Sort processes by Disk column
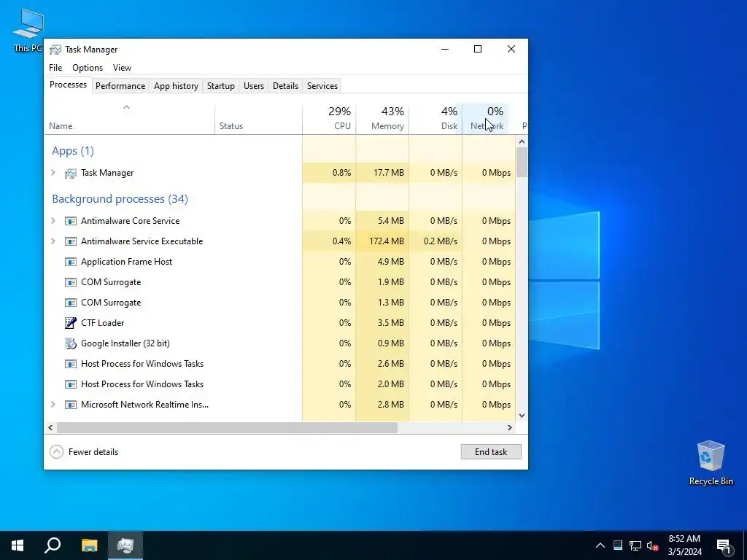Image resolution: width=747 pixels, height=560 pixels. 436,119
